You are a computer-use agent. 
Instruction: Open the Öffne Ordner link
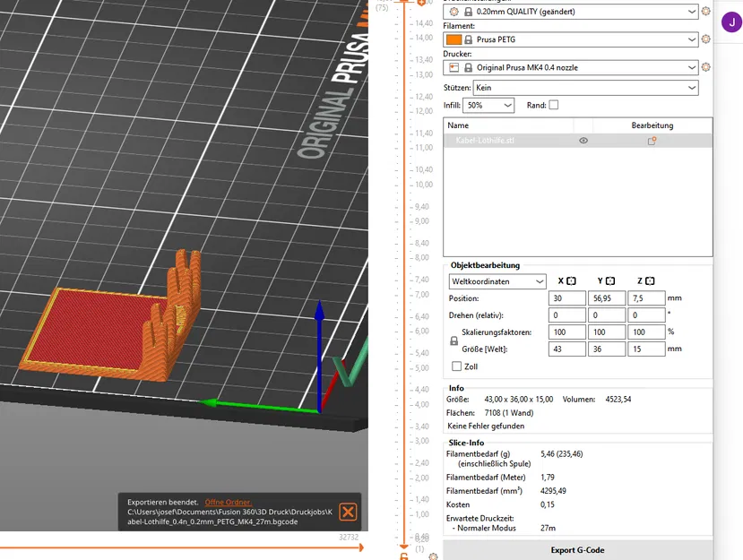coord(229,502)
